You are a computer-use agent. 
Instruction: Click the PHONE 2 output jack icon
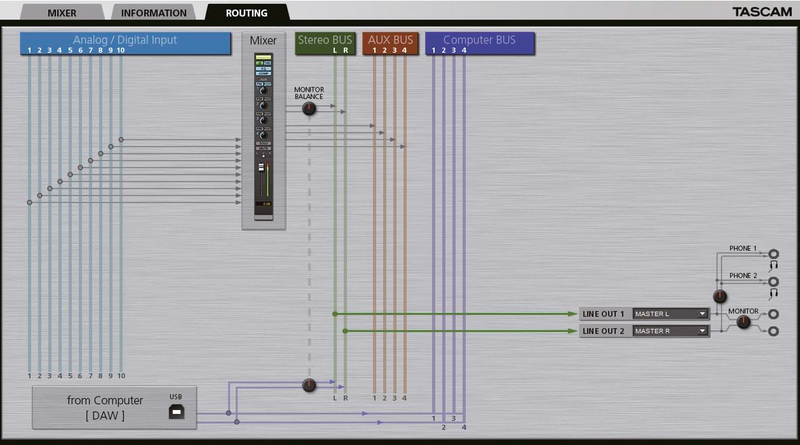773,281
